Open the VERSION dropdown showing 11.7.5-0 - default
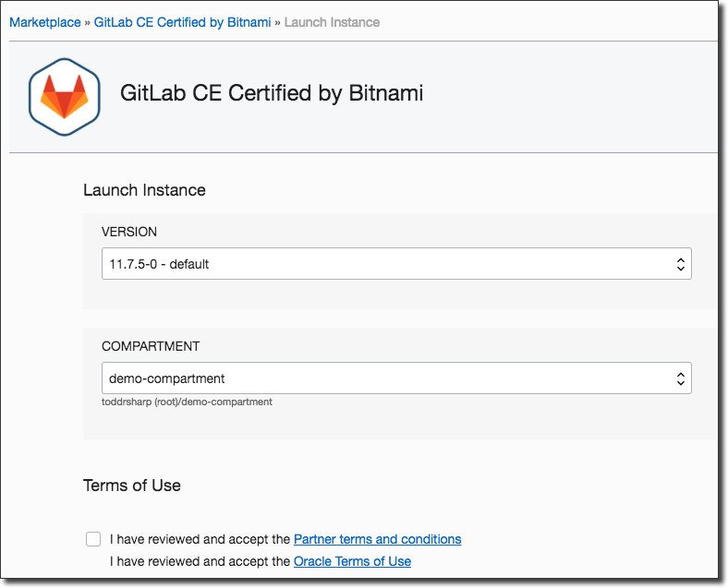The width and height of the screenshot is (728, 588). (x=388, y=264)
